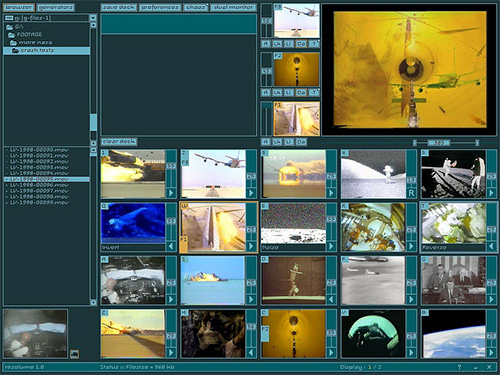Click the clear deck button
500x375 pixels.
119,141
